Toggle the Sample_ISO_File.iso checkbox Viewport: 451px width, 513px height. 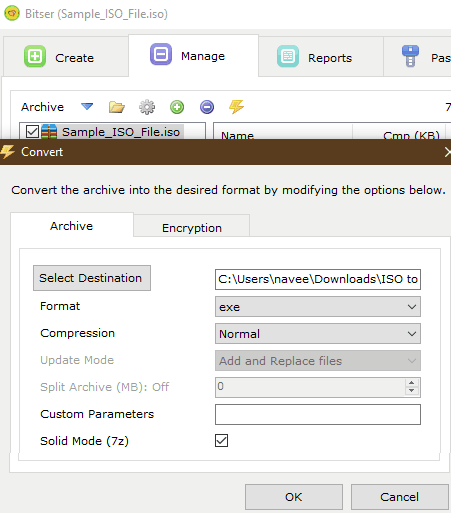(32, 132)
